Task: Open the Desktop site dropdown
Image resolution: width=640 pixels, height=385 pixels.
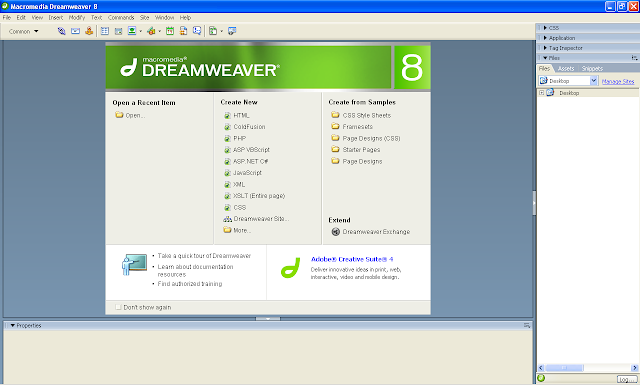Action: pyautogui.click(x=568, y=81)
